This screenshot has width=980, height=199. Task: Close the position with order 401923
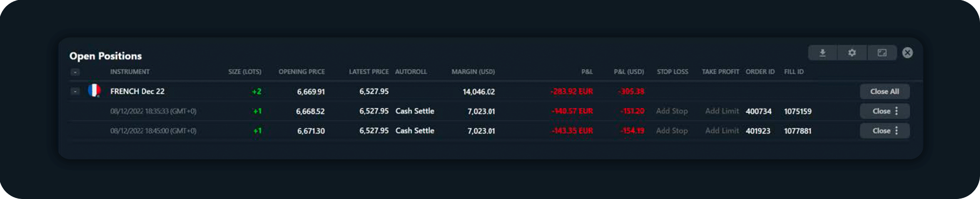[881, 131]
